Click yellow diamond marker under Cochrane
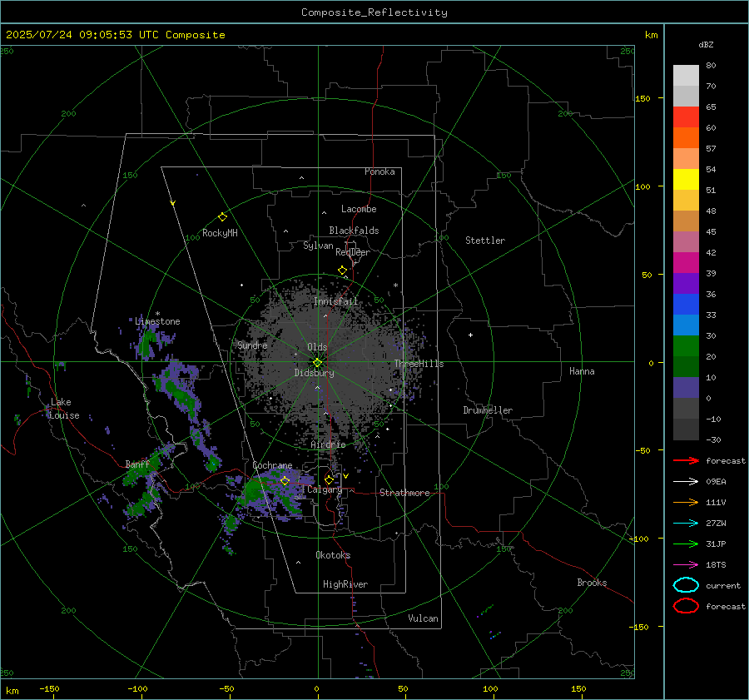749x700 pixels. 285,480
